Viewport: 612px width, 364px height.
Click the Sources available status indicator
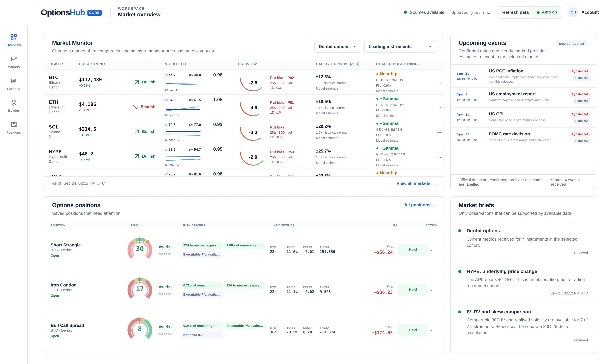tap(424, 12)
